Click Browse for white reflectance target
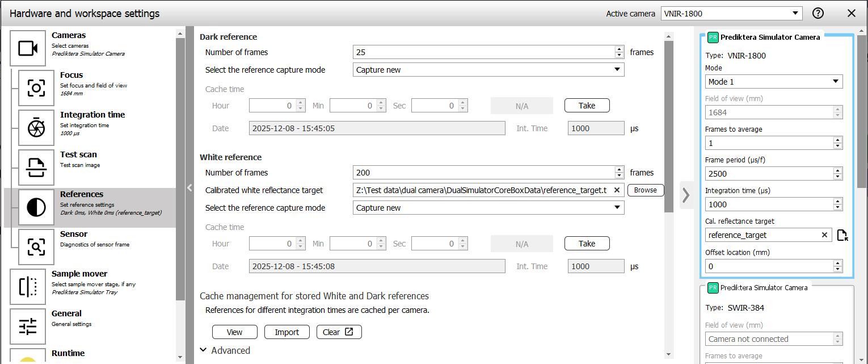Viewport: 868px width, 364px height. coord(645,190)
